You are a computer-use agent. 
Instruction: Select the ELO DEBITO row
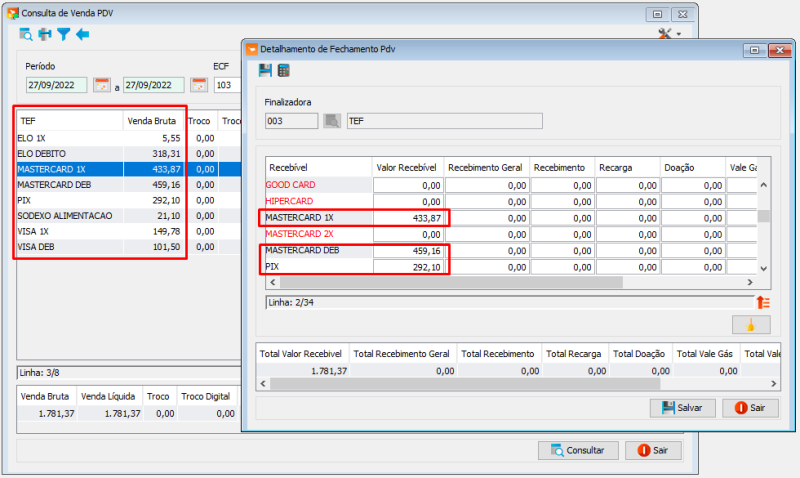coord(129,154)
